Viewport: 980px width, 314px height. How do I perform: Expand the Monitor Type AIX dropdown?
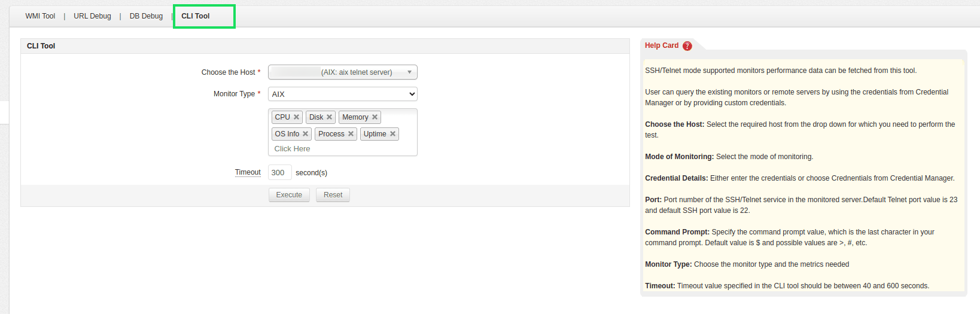[x=342, y=94]
